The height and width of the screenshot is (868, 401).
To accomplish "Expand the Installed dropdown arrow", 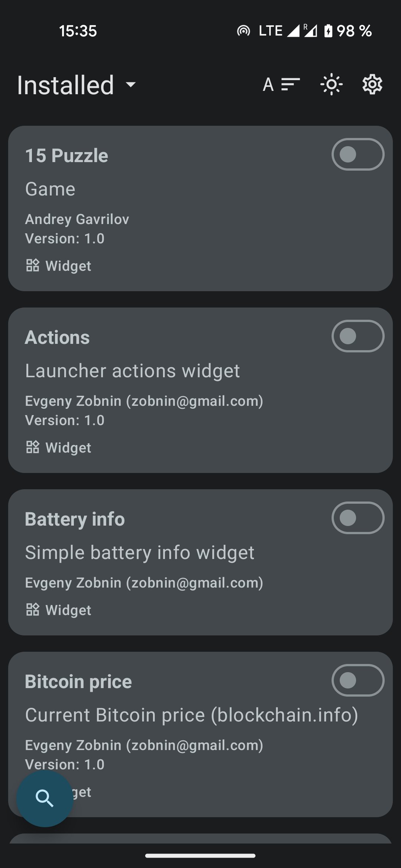I will click(x=131, y=85).
